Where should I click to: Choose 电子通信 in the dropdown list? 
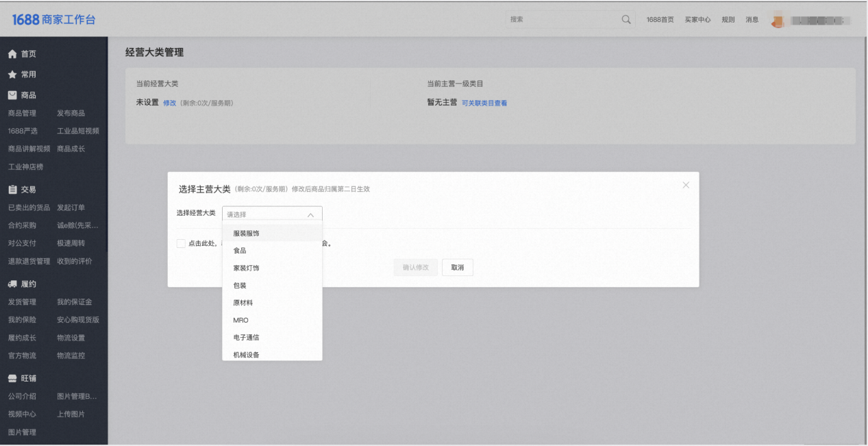(247, 338)
